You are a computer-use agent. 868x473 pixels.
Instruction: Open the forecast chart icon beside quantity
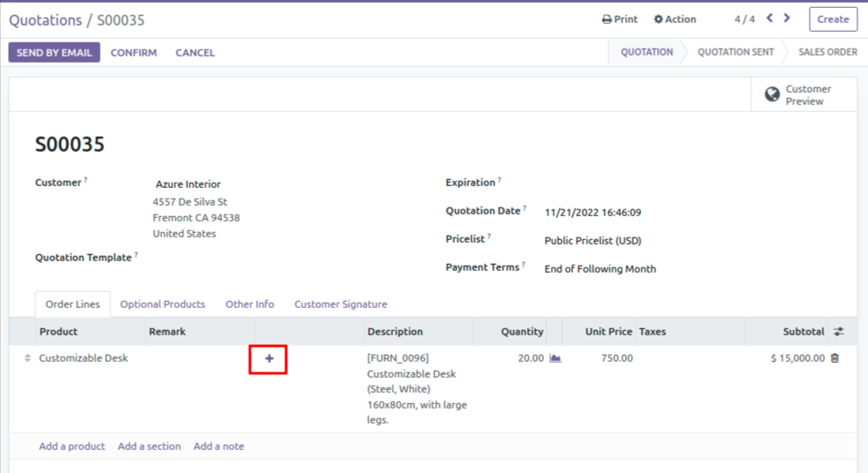555,358
